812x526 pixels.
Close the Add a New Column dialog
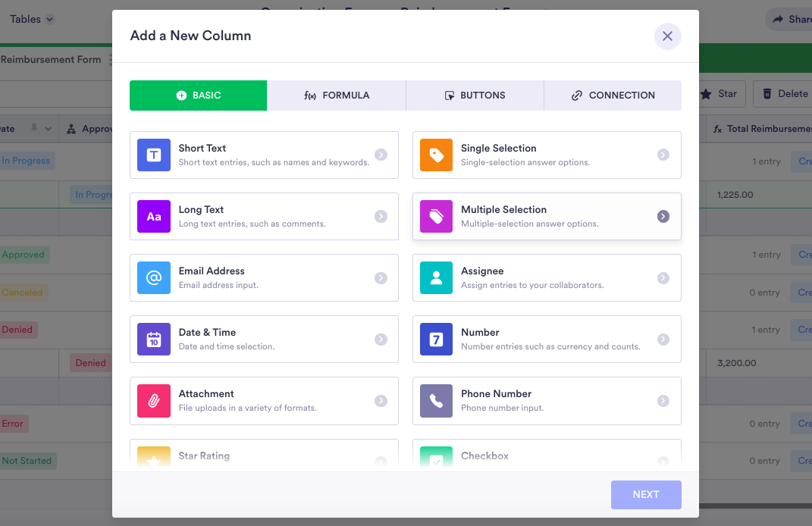(x=667, y=36)
